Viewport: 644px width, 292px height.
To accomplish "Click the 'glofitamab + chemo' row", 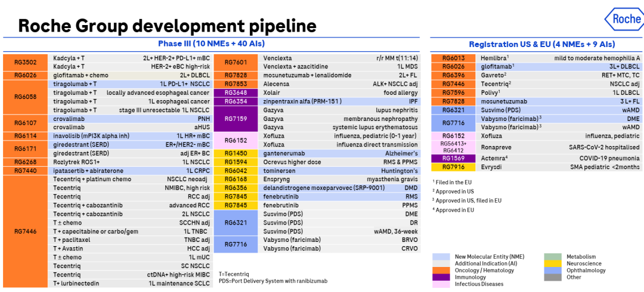I will pyautogui.click(x=131, y=75).
